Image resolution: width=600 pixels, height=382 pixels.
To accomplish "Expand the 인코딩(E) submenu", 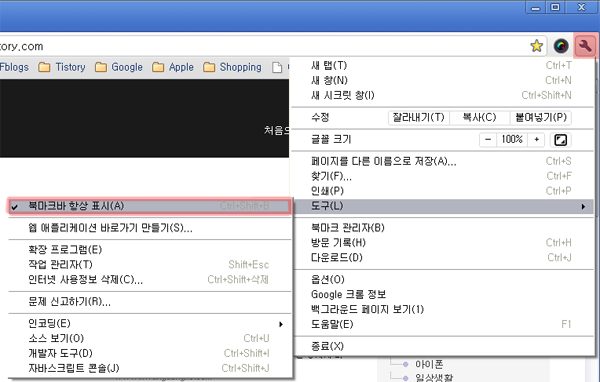I will (x=150, y=324).
